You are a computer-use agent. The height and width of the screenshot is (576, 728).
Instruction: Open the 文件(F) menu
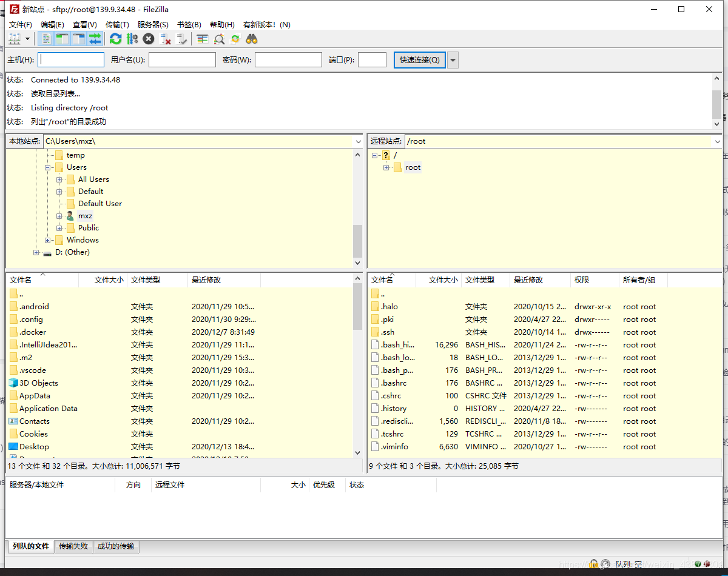(21, 25)
